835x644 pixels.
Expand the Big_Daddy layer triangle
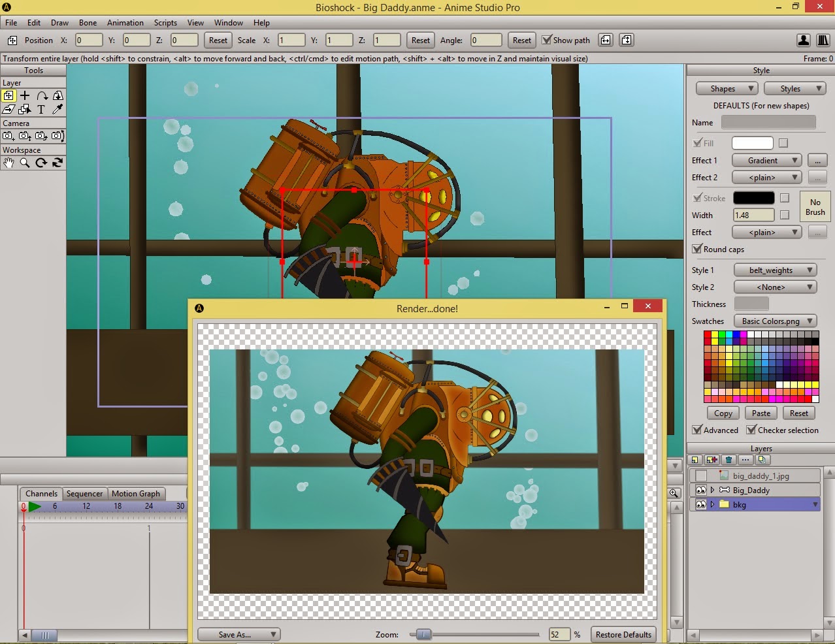[x=713, y=490]
